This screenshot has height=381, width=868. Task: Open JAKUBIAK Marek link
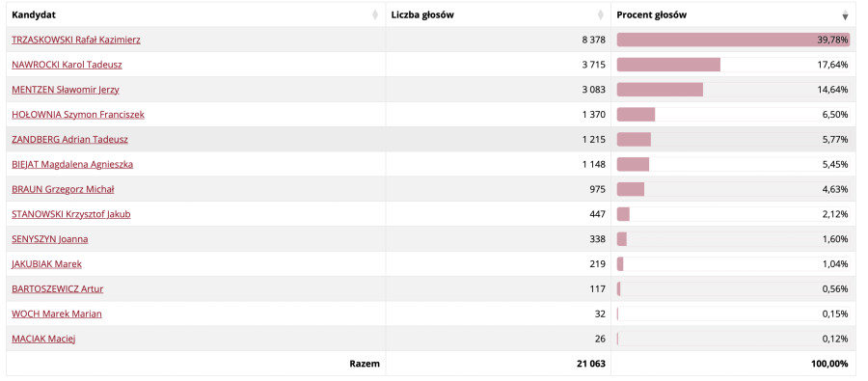pyautogui.click(x=46, y=264)
